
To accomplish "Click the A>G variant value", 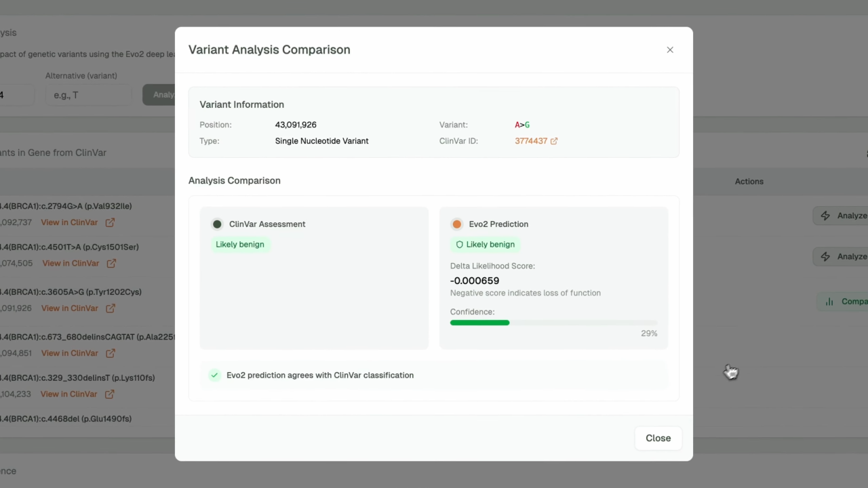I will [x=522, y=125].
